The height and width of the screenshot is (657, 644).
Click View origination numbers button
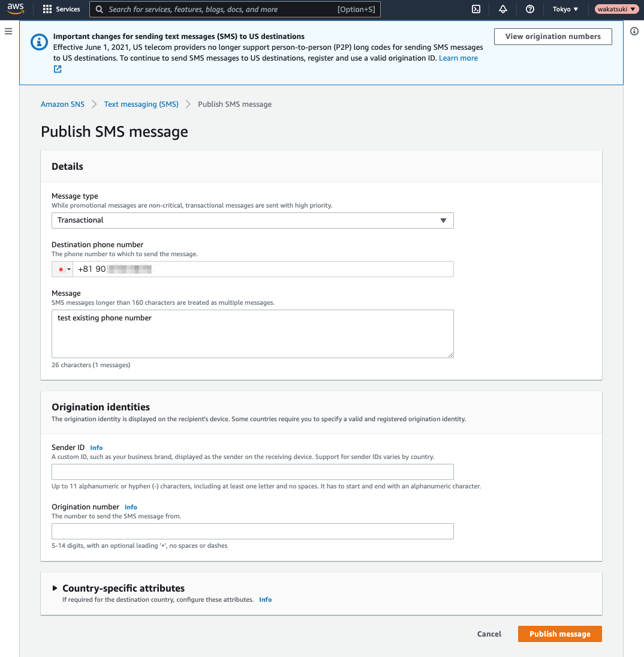[553, 37]
